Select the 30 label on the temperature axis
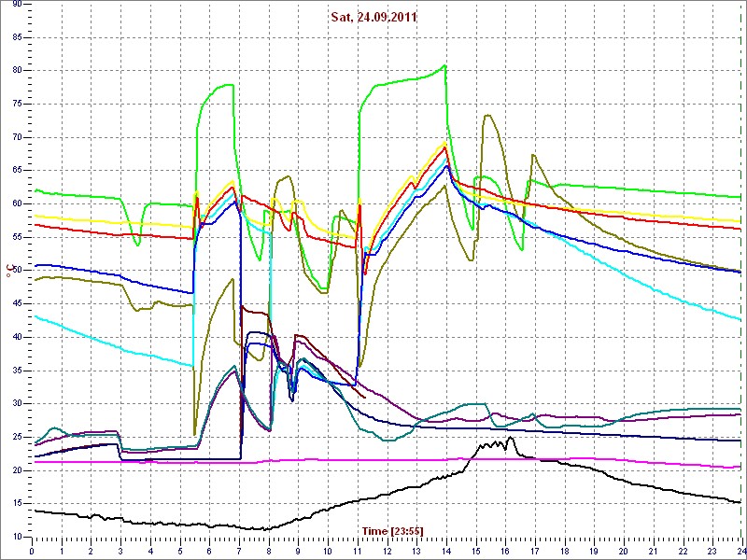 pos(16,404)
